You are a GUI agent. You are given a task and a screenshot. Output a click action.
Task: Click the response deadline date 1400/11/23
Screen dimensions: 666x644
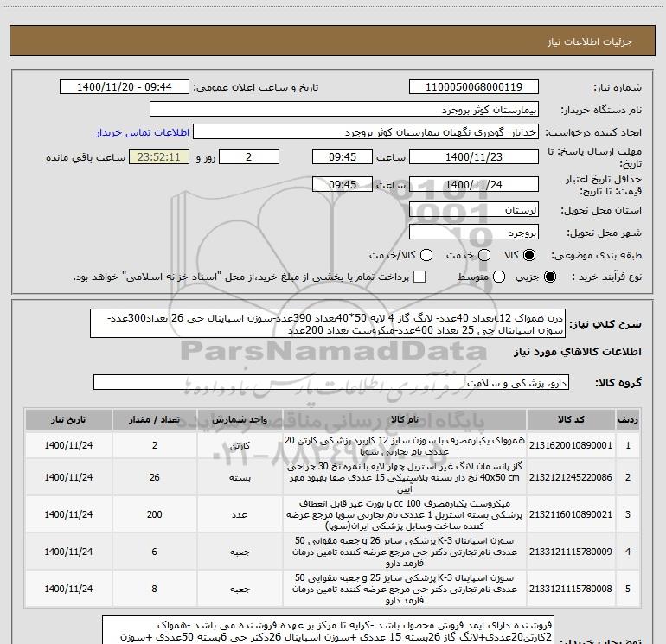(x=474, y=156)
